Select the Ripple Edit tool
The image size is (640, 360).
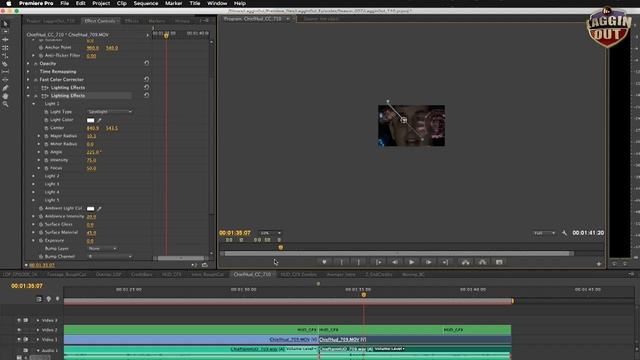click(x=5, y=40)
